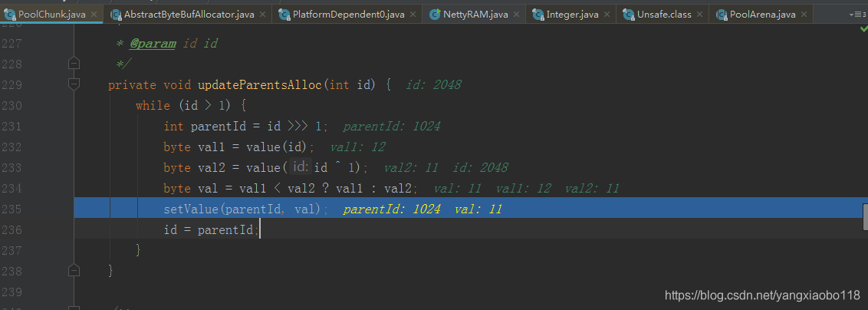Click the Integer.java file icon

pos(538,15)
